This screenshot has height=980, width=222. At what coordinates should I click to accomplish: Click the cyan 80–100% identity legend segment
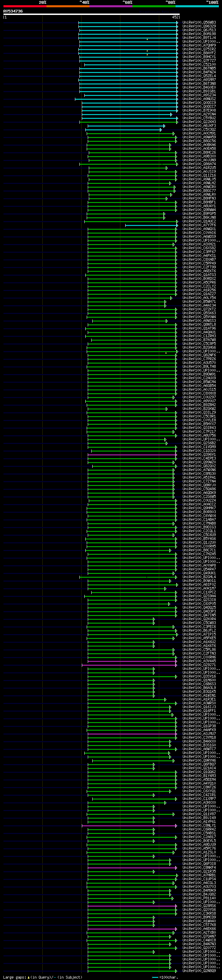pyautogui.click(x=197, y=6)
